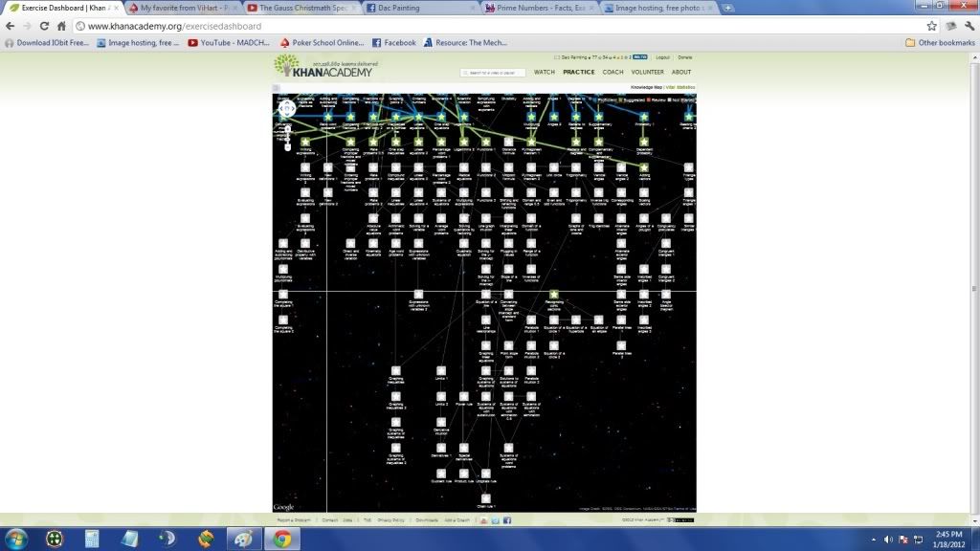
Task: Open the WATCH menu item
Action: click(544, 72)
